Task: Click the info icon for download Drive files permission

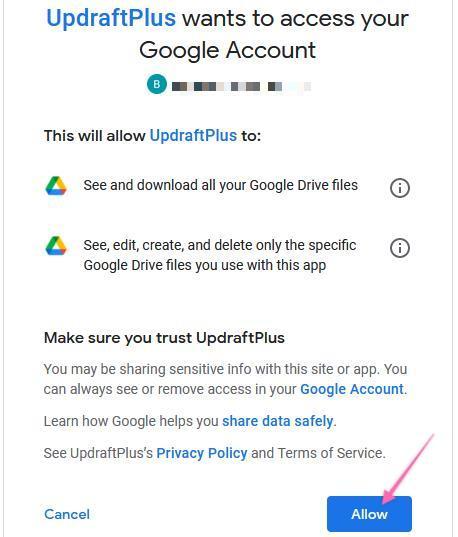Action: click(399, 188)
